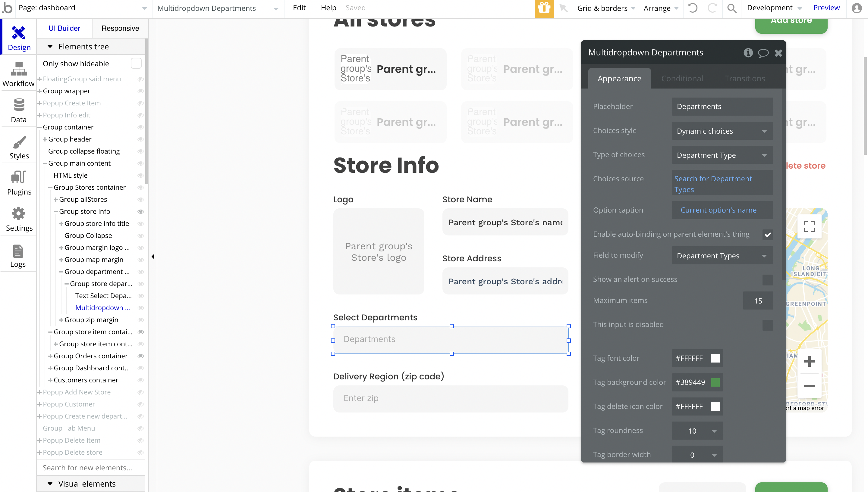
Task: Click the search magnifier icon
Action: click(732, 8)
